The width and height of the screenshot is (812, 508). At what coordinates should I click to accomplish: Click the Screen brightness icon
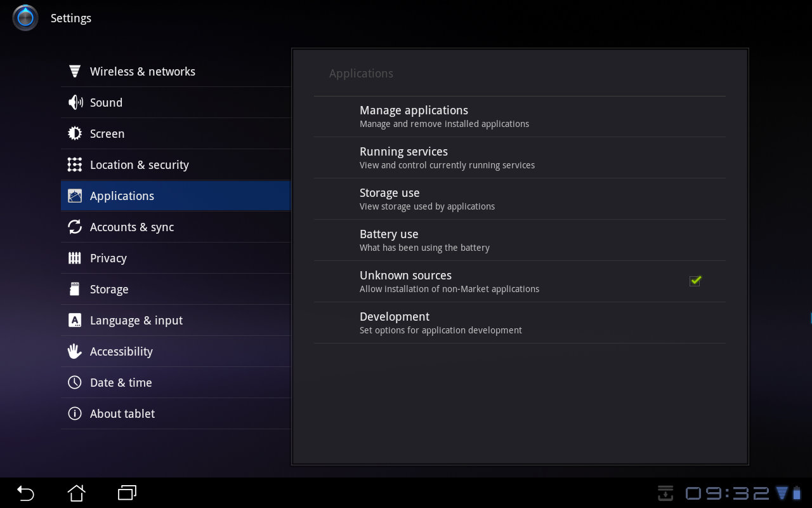[x=75, y=133]
